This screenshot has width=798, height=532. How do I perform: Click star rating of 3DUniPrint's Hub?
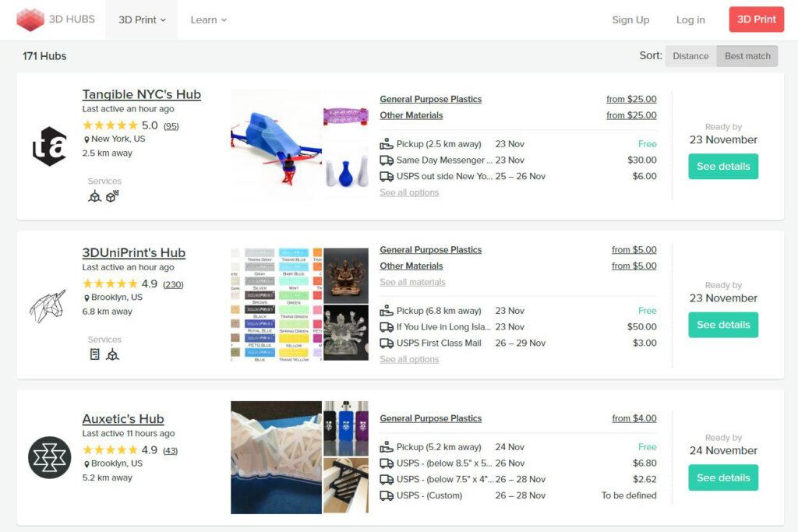[x=110, y=284]
